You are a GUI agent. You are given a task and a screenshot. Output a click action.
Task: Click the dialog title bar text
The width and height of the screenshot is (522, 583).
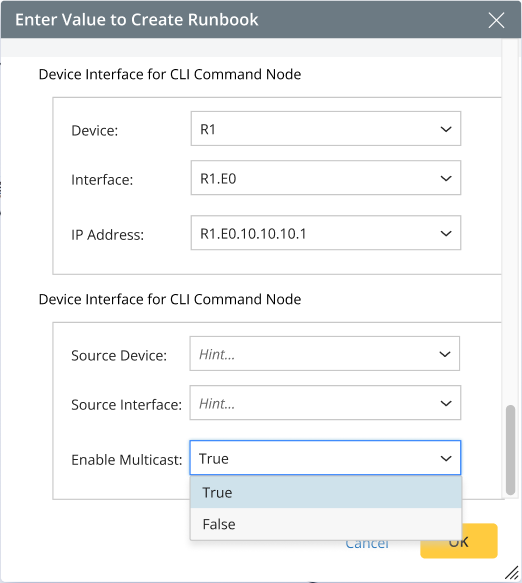click(136, 20)
